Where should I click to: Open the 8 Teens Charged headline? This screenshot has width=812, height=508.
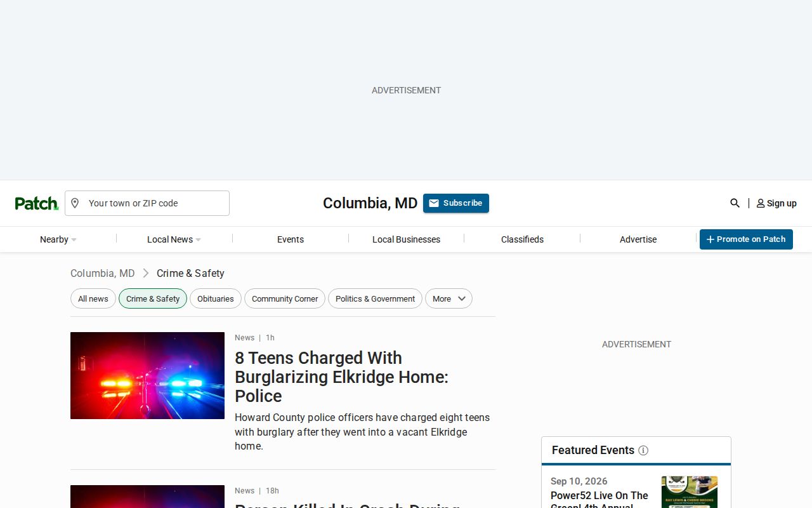point(341,377)
